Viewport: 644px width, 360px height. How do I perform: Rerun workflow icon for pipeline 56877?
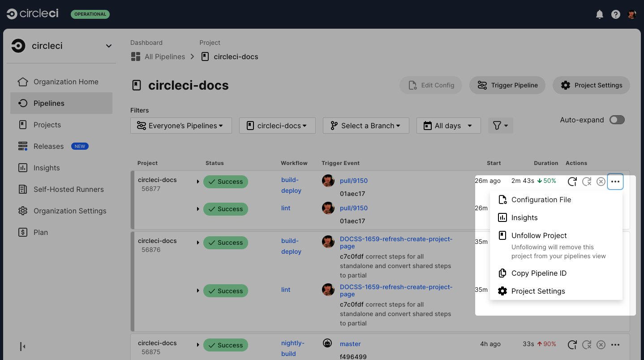[572, 182]
